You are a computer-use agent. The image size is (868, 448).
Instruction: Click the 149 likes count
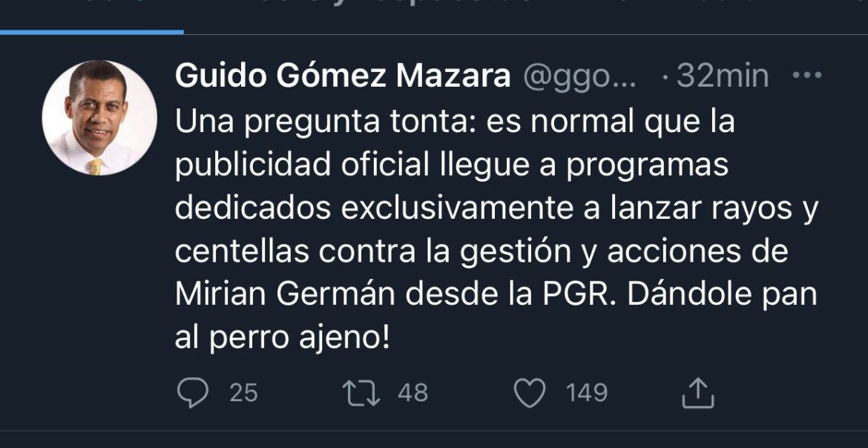point(586,393)
